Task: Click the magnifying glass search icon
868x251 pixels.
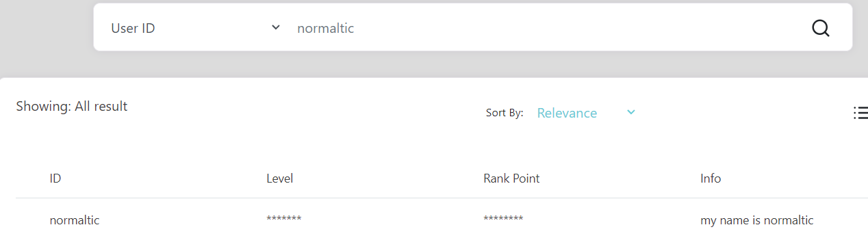Action: coord(820,28)
